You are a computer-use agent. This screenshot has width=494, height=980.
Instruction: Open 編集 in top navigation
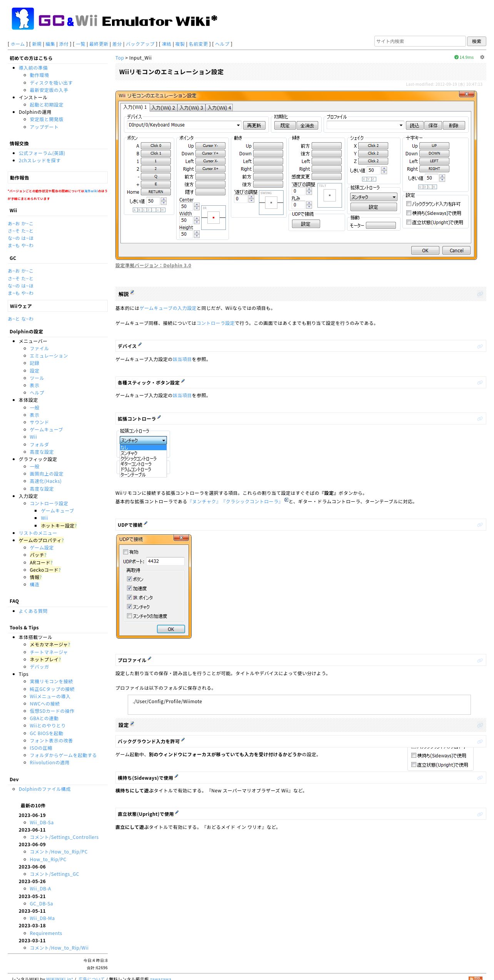tap(50, 44)
